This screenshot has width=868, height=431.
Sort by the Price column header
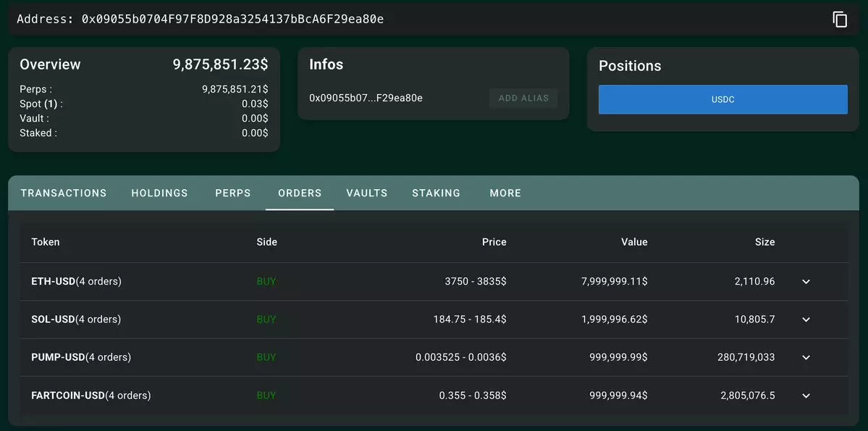point(494,242)
